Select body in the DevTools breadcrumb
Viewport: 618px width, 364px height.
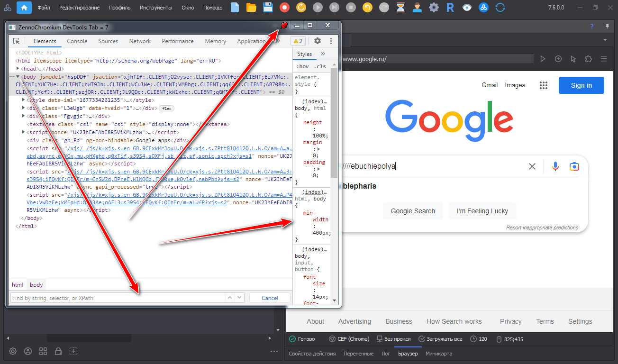[x=36, y=285]
